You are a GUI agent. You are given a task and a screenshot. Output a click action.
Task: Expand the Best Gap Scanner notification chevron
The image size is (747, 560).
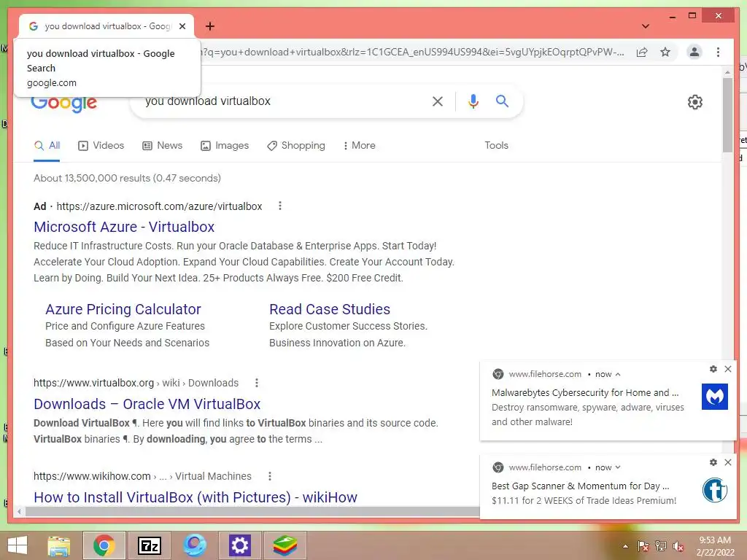(x=618, y=467)
